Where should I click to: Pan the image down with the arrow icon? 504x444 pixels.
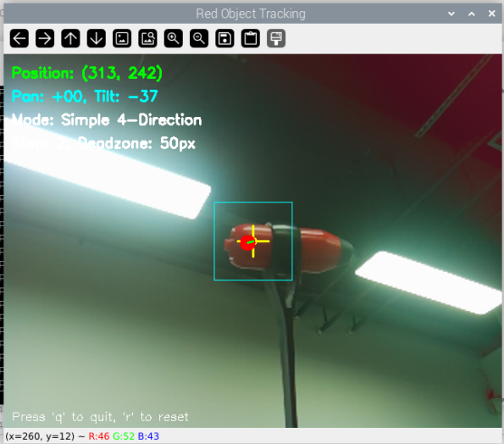(97, 39)
